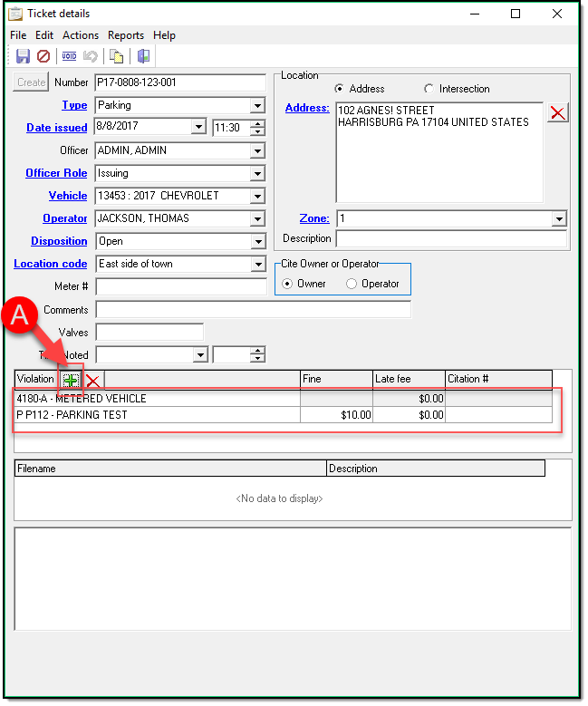
Task: Click the Vehicle link label
Action: pos(68,196)
